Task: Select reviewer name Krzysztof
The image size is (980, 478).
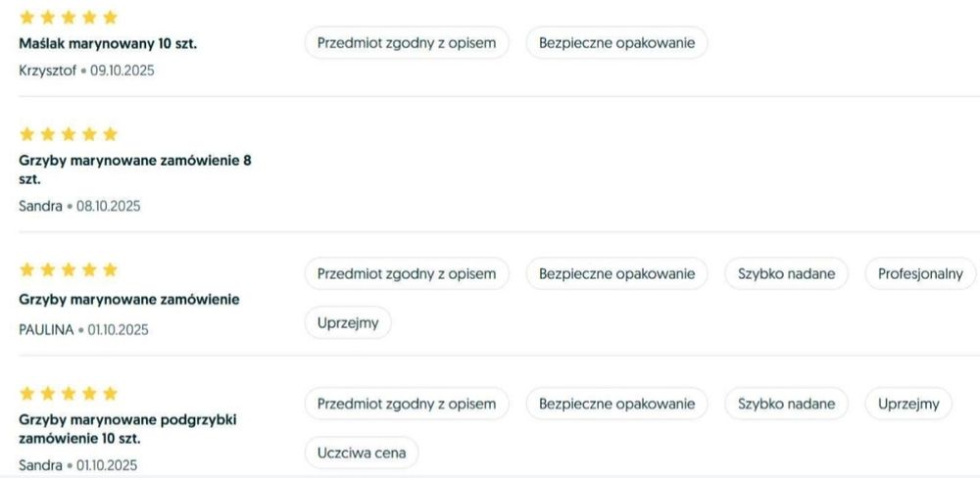Action: [x=47, y=71]
